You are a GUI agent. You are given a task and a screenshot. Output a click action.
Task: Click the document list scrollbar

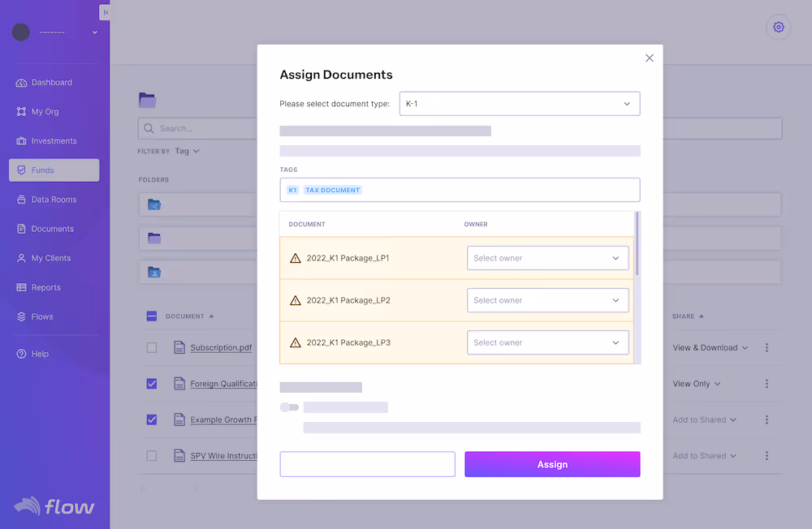pos(637,243)
